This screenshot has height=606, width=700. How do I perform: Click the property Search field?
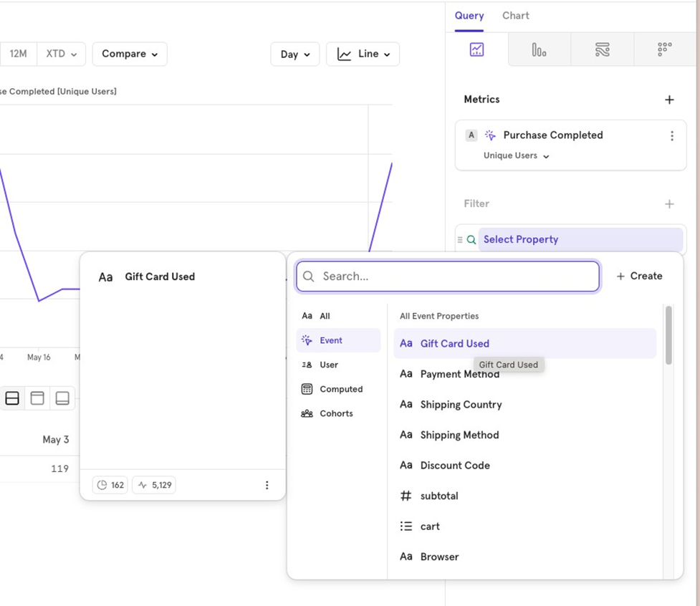click(x=455, y=276)
